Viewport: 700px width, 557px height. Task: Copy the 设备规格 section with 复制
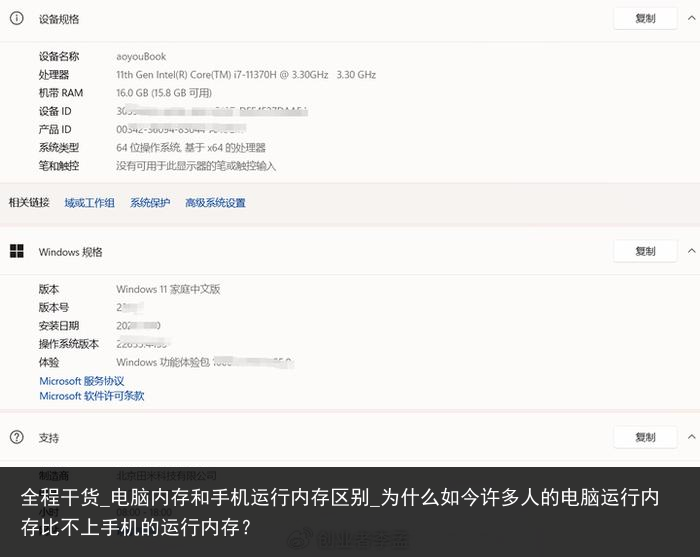tap(645, 18)
